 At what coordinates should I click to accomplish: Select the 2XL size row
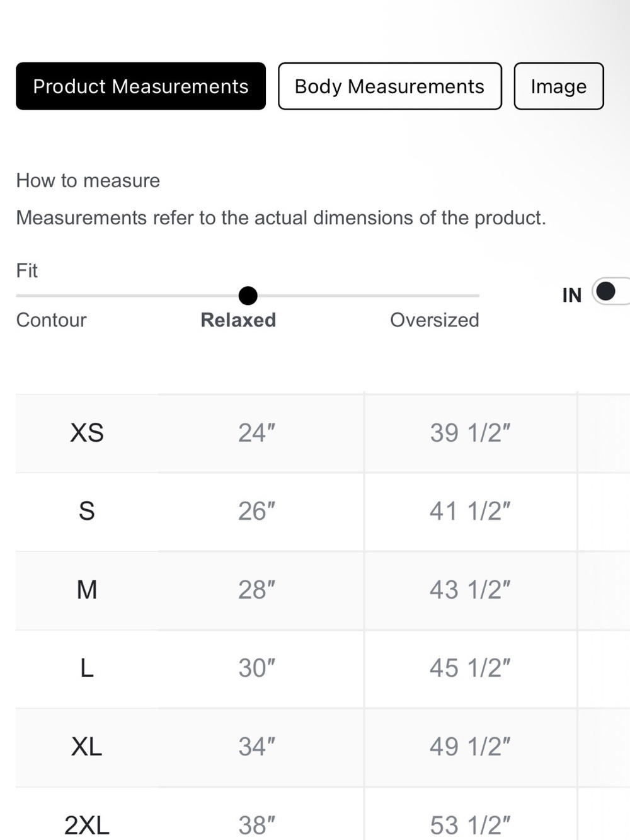(323, 814)
